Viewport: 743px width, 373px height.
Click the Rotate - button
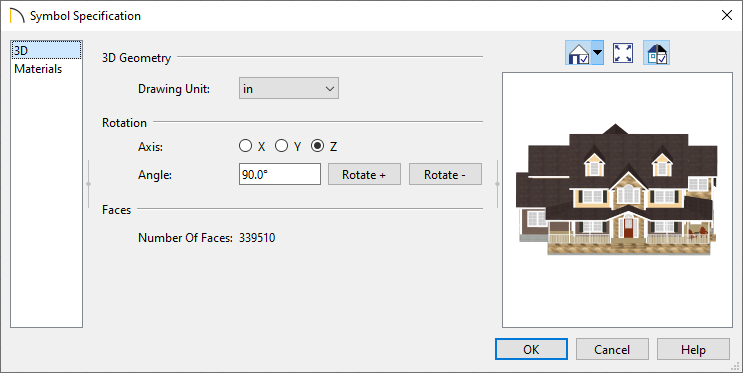pyautogui.click(x=445, y=174)
